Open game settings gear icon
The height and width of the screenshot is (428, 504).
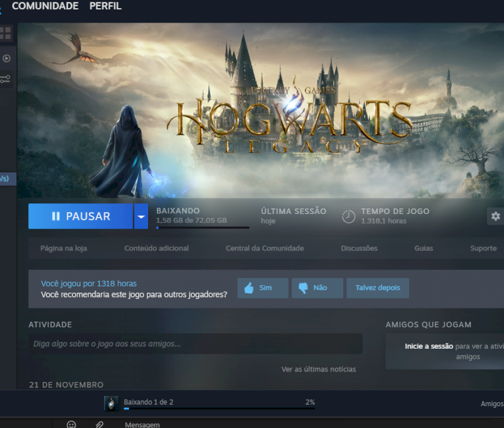[496, 216]
